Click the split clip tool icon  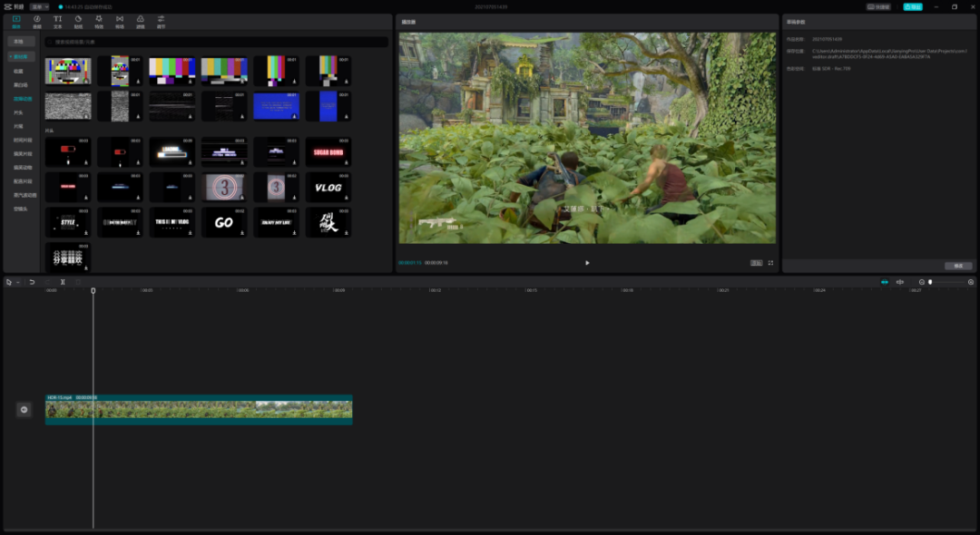[x=63, y=282]
